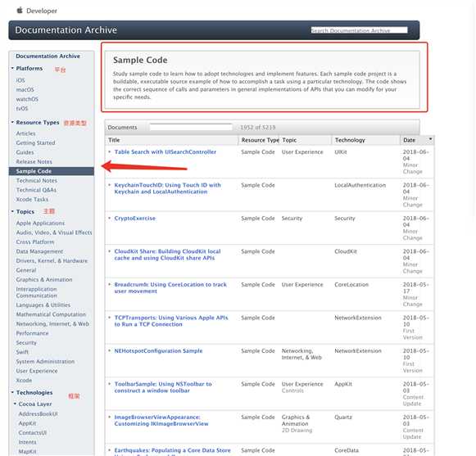Screen dimensions: 476x456
Task: Choose Graphics & Animation topic in sidebar
Action: click(44, 279)
